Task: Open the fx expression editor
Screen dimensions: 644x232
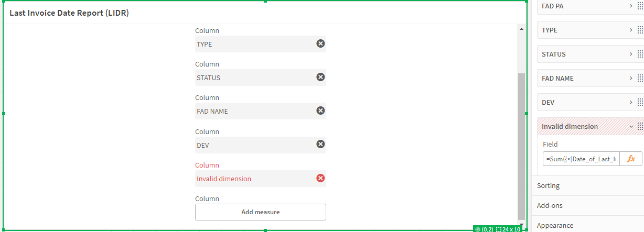Action: pyautogui.click(x=631, y=159)
